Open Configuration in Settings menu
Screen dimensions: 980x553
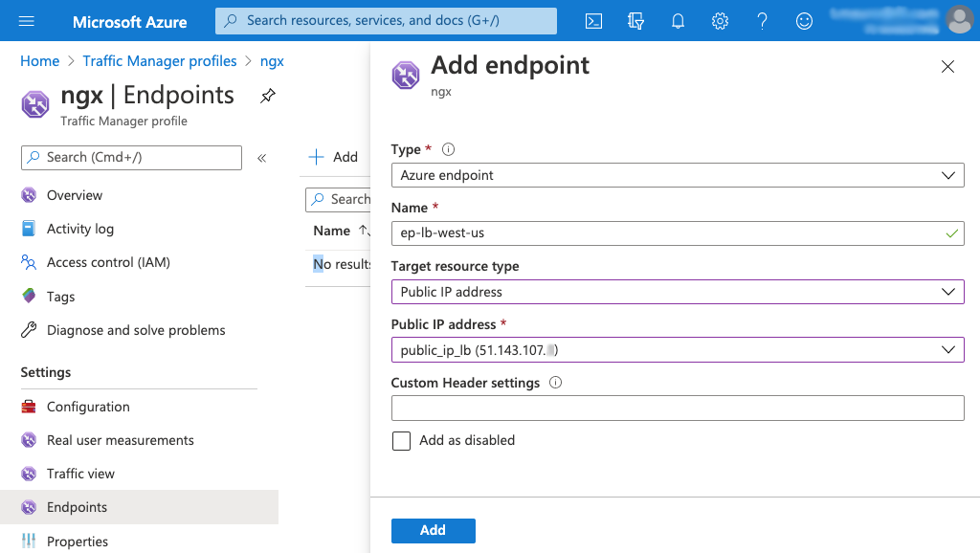tap(88, 407)
